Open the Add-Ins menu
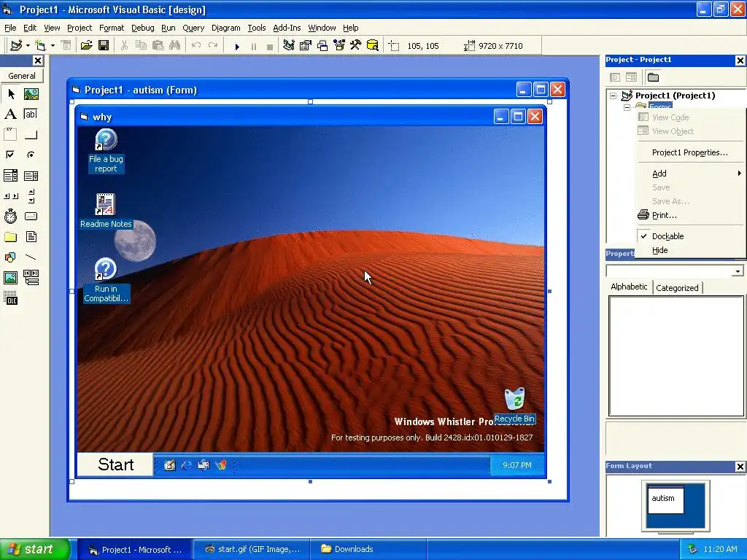The image size is (747, 560). click(x=286, y=28)
